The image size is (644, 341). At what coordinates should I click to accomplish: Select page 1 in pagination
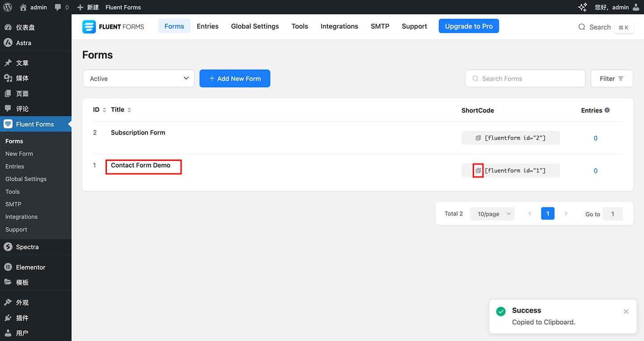[548, 214]
